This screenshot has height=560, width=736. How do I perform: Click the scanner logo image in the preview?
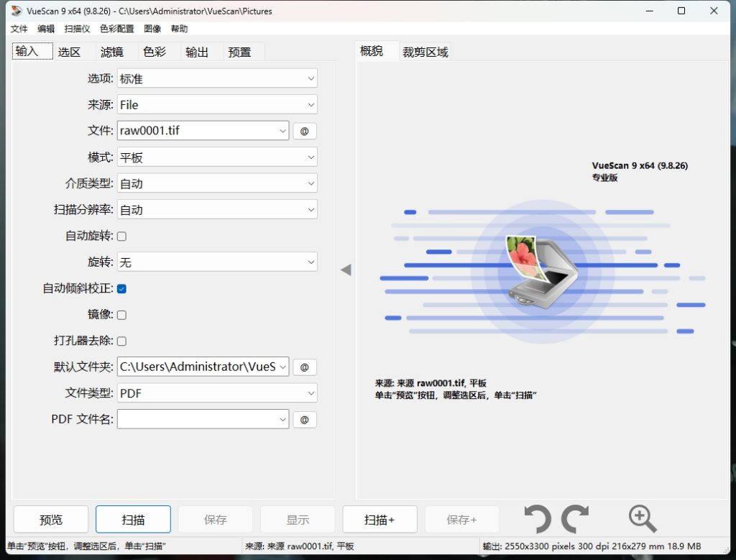542,271
